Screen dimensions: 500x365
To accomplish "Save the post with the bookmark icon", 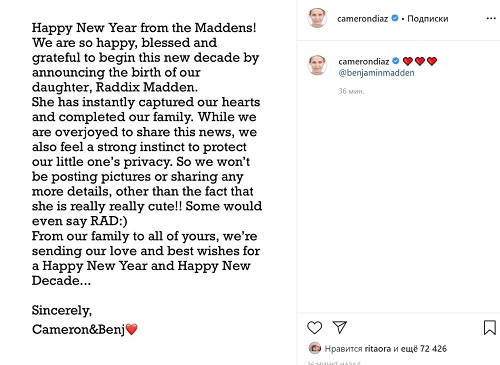I will point(489,327).
